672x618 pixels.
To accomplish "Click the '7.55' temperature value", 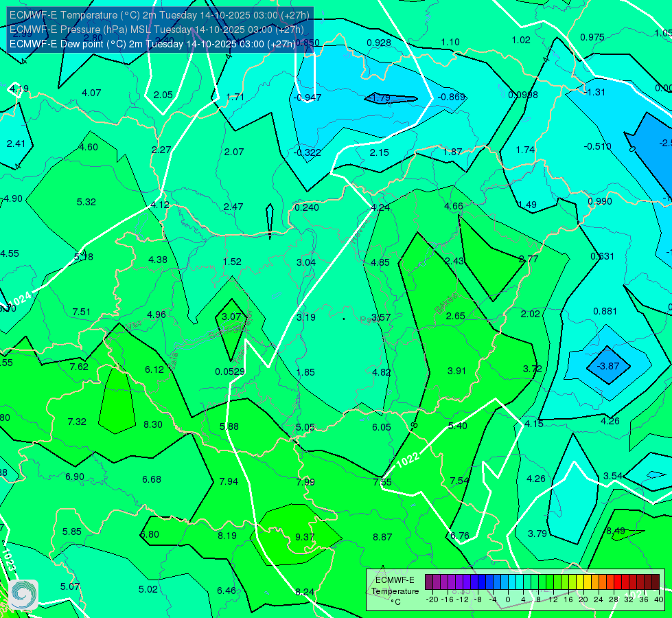I will pos(382,482).
